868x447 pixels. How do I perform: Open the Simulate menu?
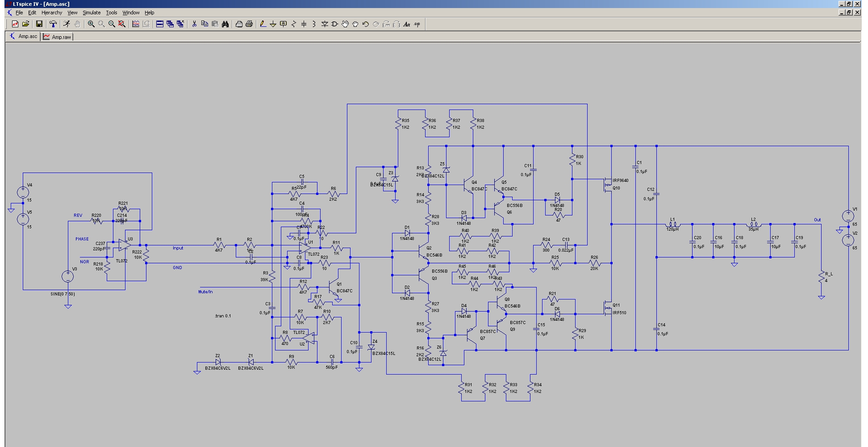(92, 13)
